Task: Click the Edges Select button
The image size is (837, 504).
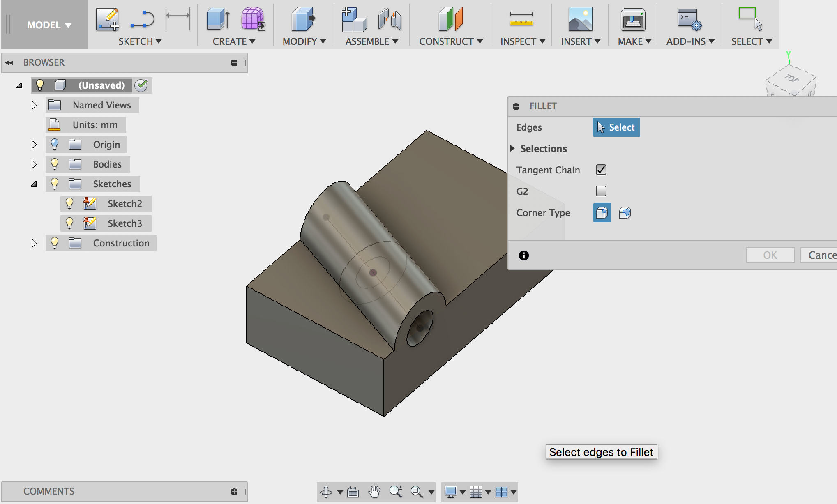Action: 616,127
